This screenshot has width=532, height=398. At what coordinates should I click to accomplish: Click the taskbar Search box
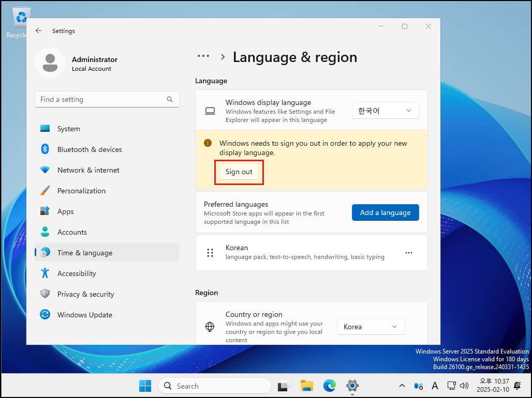(x=215, y=386)
